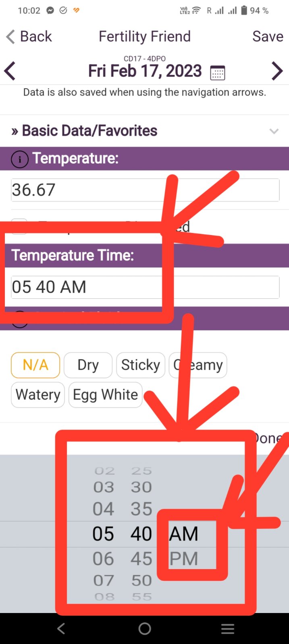Select the N/A cervical fluid option
Screen dimensions: 289x644
[x=35, y=365]
